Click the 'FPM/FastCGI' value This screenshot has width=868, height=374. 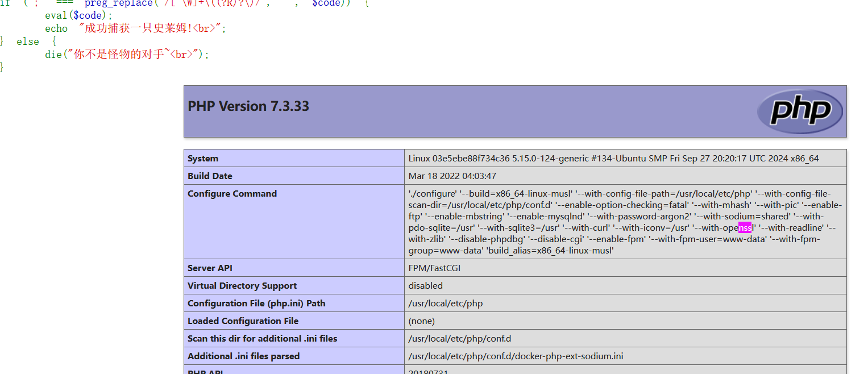tap(434, 268)
